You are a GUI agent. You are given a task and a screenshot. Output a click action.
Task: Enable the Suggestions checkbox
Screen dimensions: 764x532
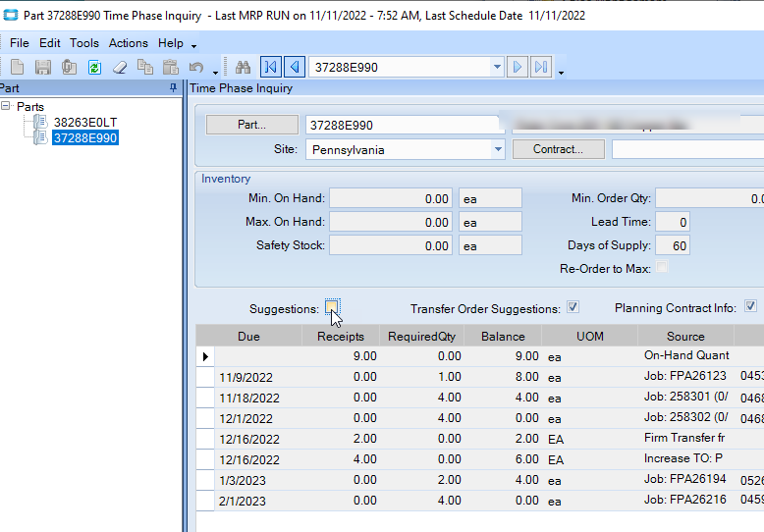coord(333,307)
